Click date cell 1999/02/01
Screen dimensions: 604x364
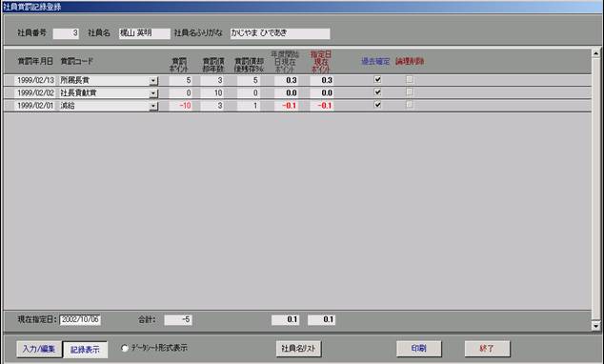[x=35, y=106]
